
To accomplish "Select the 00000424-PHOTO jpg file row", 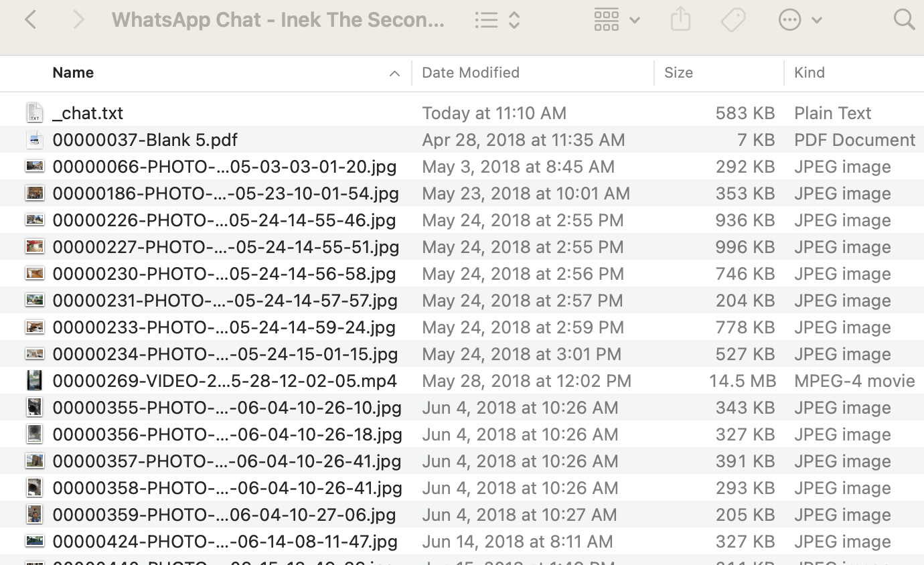I will (x=462, y=541).
